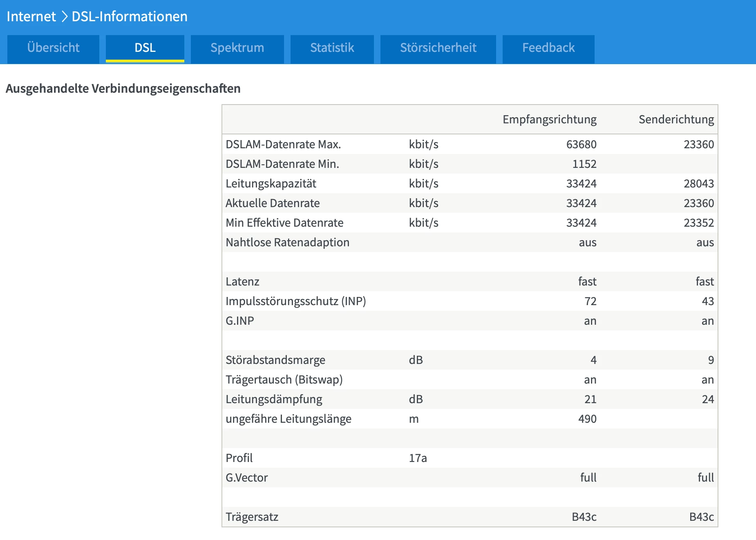The height and width of the screenshot is (540, 756).
Task: Click the breadcrumb chevron separator icon
Action: (64, 17)
